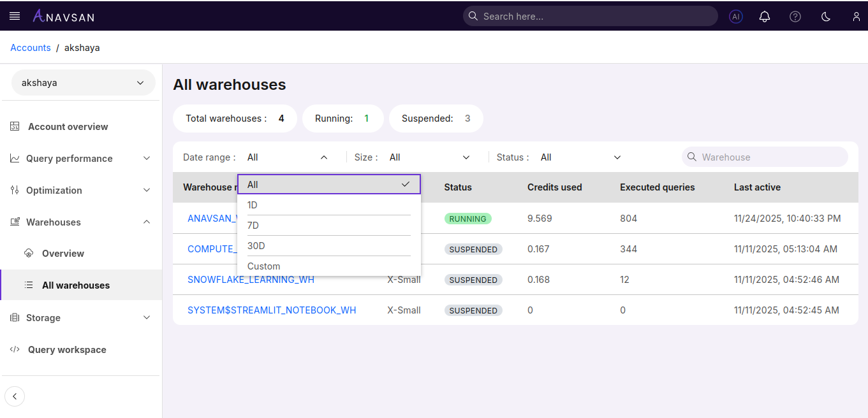Open the akshaya account selector
The height and width of the screenshot is (418, 868).
point(83,83)
